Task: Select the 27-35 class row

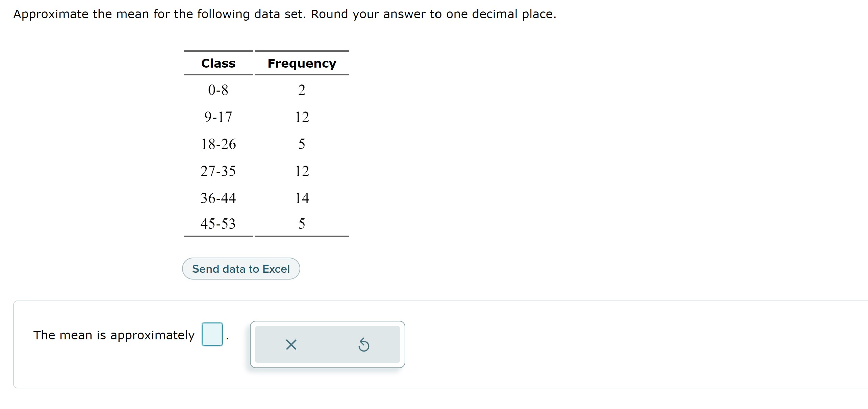Action: [x=218, y=171]
